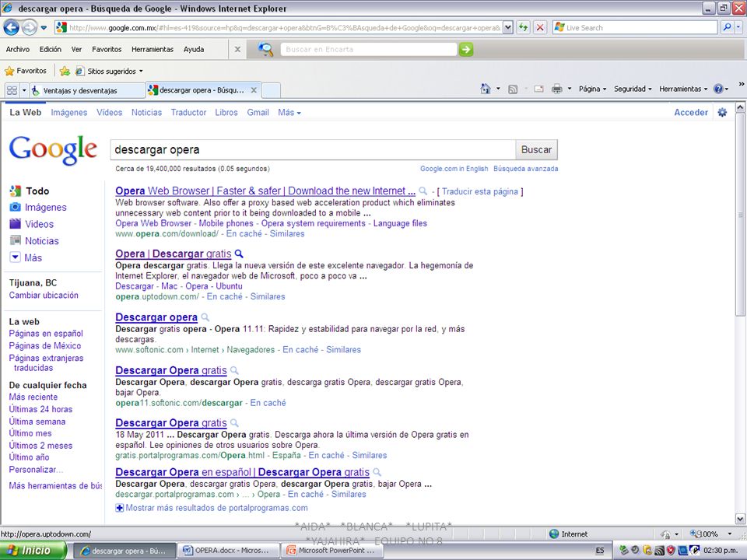Screen dimensions: 747x560
Task: Click the Home icon in command bar
Action: point(486,89)
